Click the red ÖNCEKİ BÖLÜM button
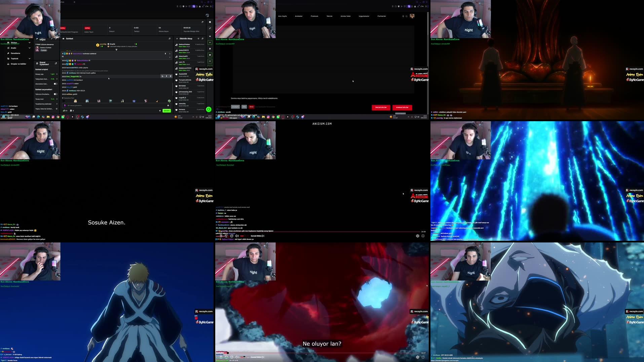 click(381, 107)
